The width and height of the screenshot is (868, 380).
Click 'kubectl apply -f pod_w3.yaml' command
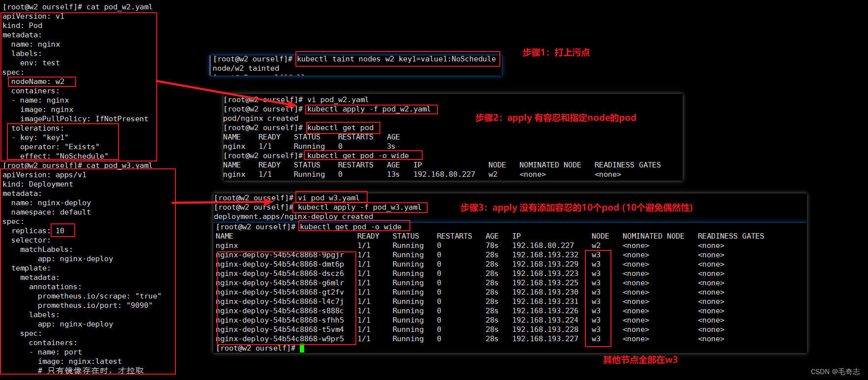click(x=360, y=207)
